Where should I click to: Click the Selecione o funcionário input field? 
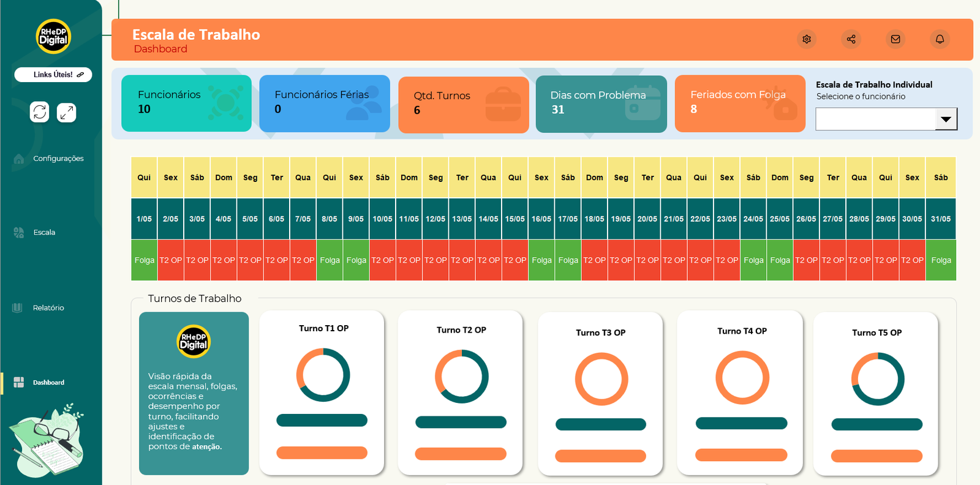click(x=875, y=119)
